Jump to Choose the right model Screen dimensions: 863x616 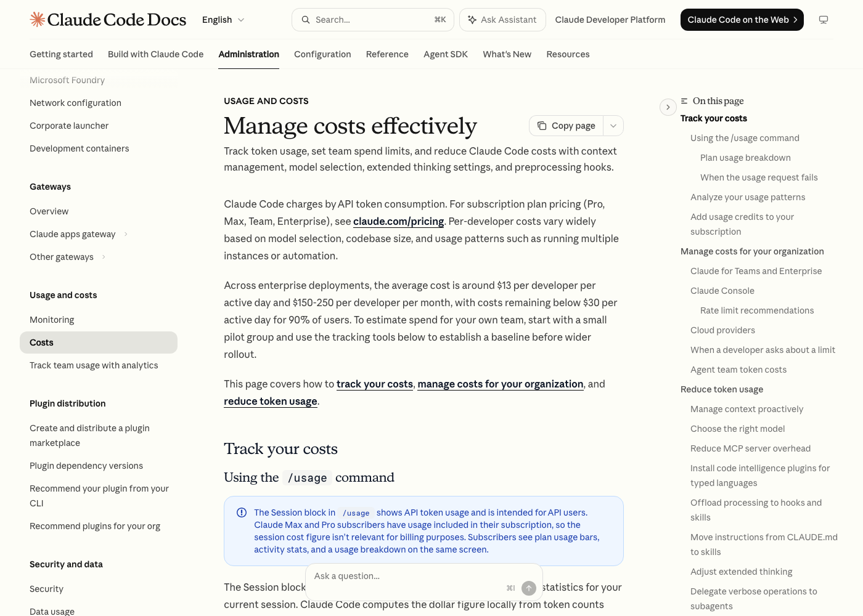[738, 429]
